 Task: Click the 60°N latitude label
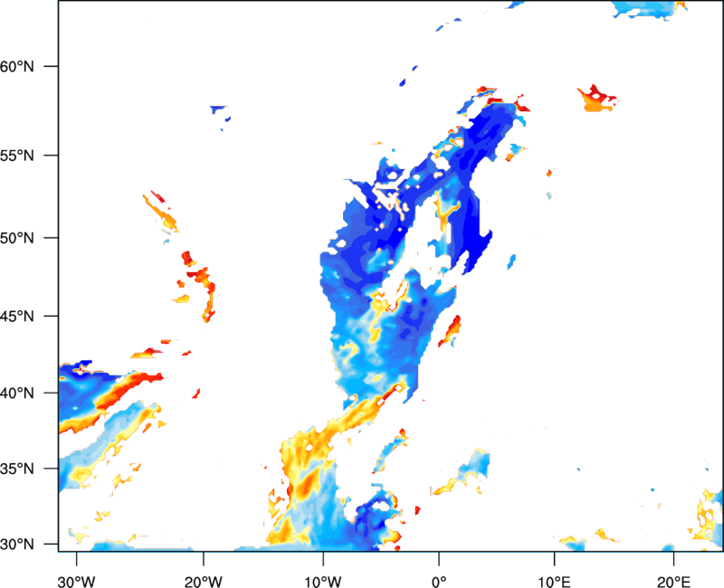coord(17,66)
